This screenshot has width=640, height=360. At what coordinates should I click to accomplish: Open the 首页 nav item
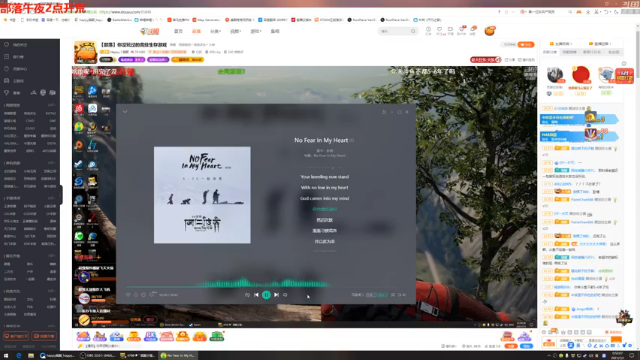click(178, 31)
